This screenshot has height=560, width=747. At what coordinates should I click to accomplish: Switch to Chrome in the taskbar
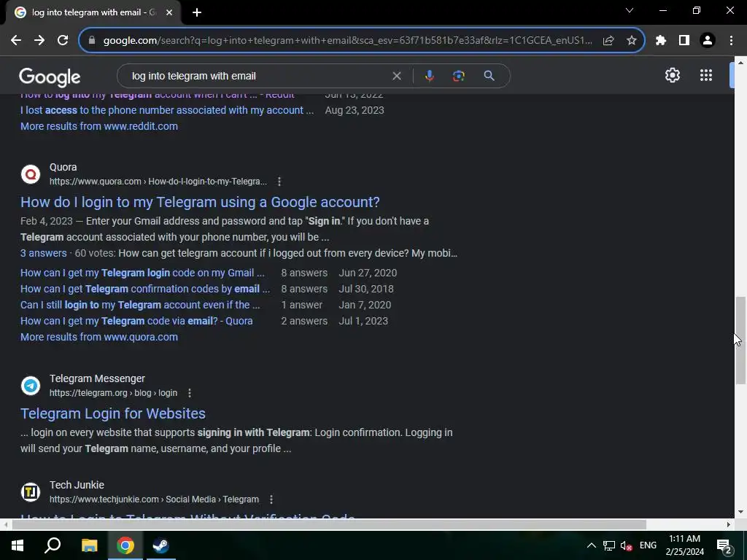coord(125,545)
